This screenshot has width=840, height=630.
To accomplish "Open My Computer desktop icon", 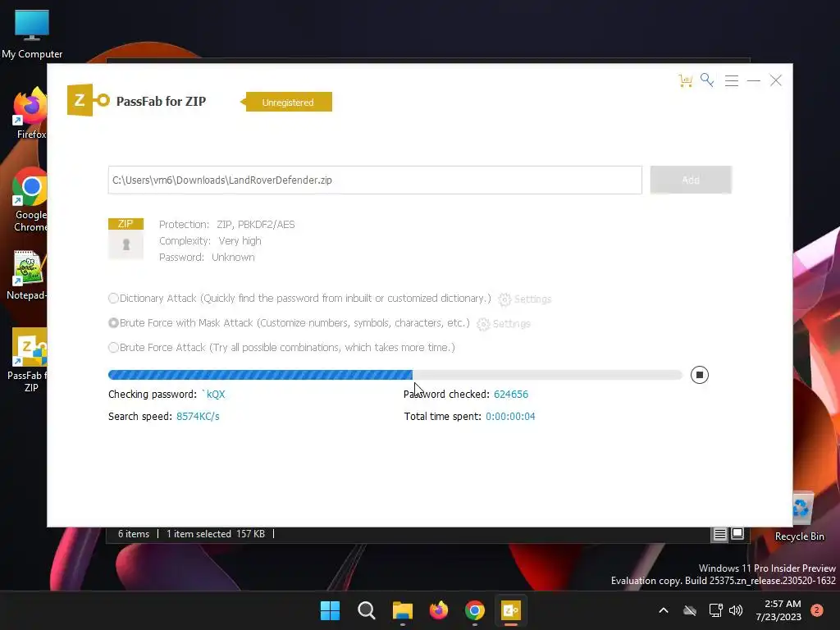I will pyautogui.click(x=32, y=34).
